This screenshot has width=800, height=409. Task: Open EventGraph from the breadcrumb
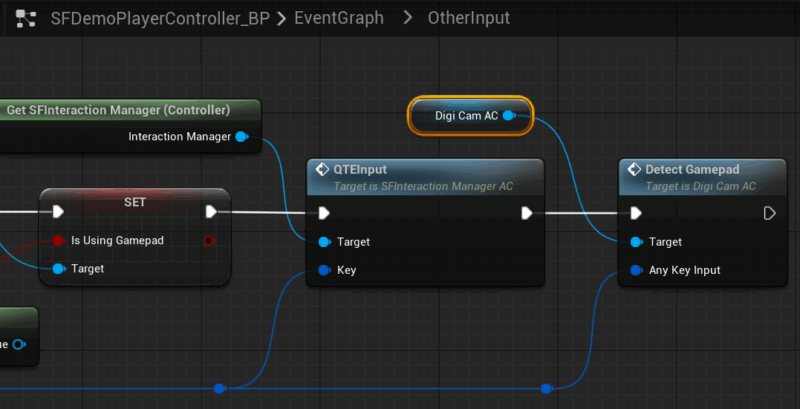coord(338,18)
